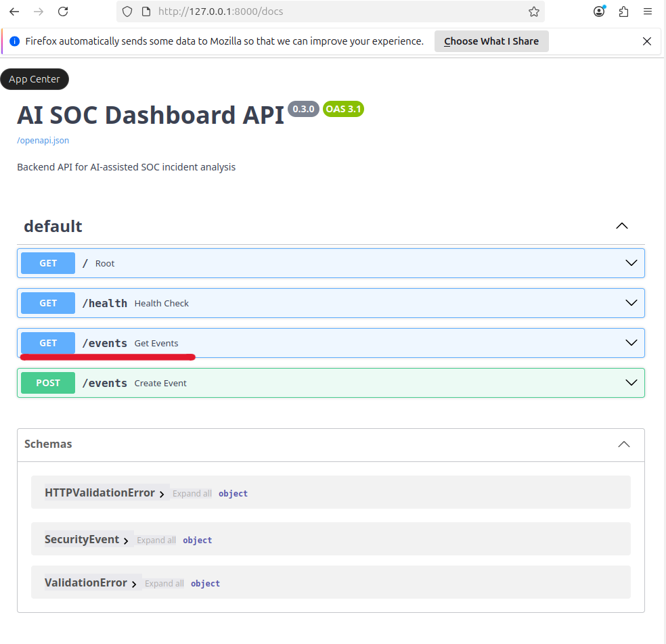Go back to the previous page
The height and width of the screenshot is (644, 666).
14,11
